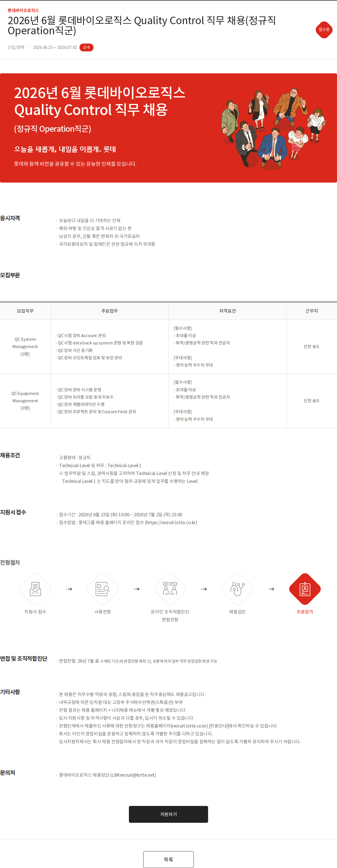Click the 'QC System Management' job cell

coord(25,346)
